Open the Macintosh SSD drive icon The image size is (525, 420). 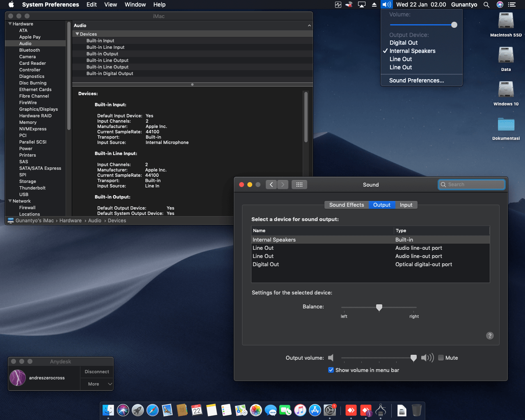click(506, 21)
